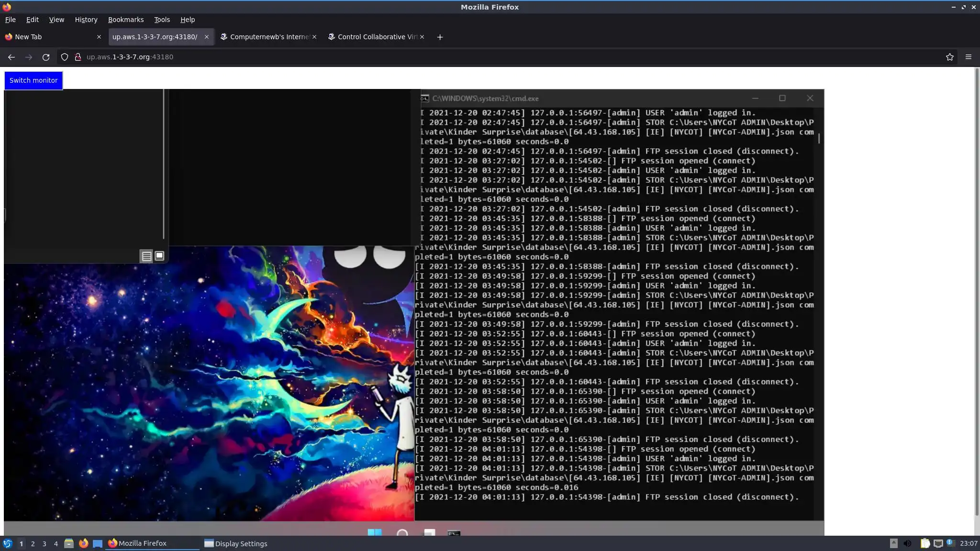Switch to workspace 3 in panel
This screenshot has width=980, height=551.
coord(44,543)
